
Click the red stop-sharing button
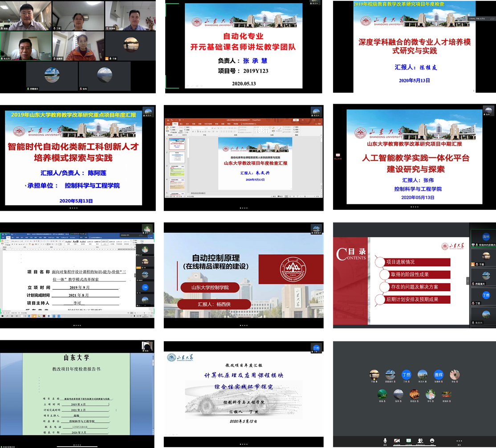337,155
